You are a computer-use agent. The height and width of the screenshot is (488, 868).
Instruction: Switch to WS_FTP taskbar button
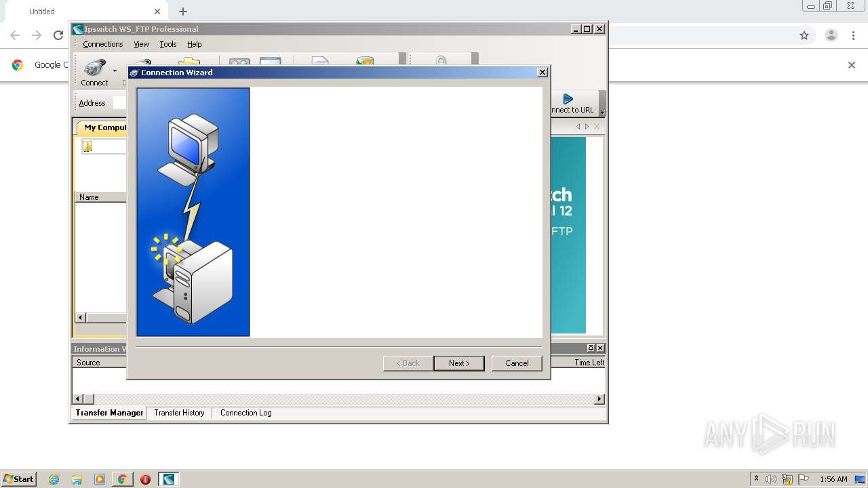pos(168,479)
